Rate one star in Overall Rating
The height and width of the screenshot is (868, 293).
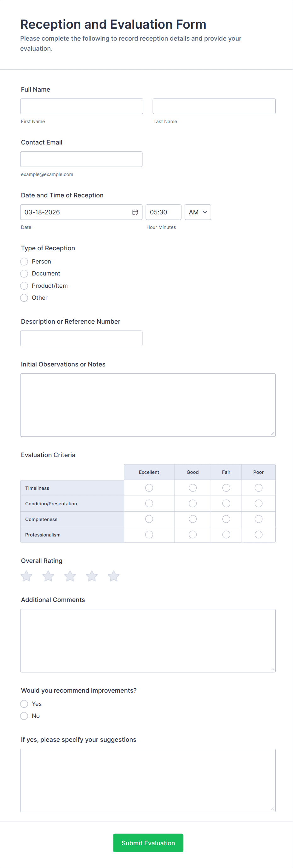pos(27,576)
